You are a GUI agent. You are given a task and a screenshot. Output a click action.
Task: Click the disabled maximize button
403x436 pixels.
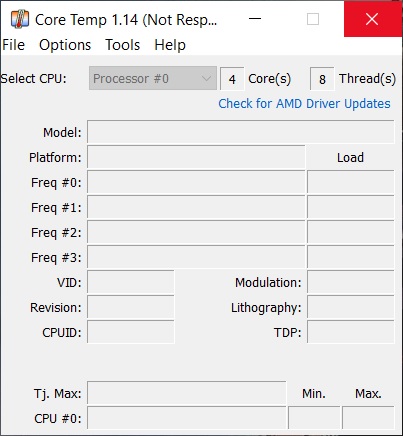[313, 19]
